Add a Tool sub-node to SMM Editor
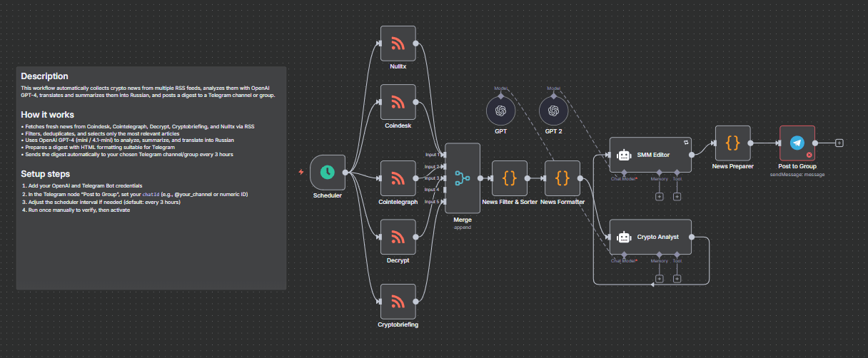The image size is (868, 358). (677, 196)
